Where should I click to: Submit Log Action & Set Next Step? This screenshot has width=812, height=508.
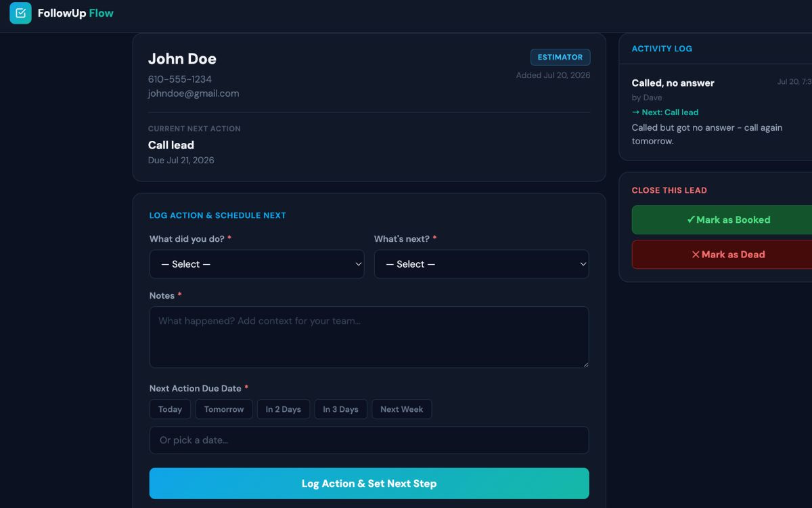click(369, 484)
